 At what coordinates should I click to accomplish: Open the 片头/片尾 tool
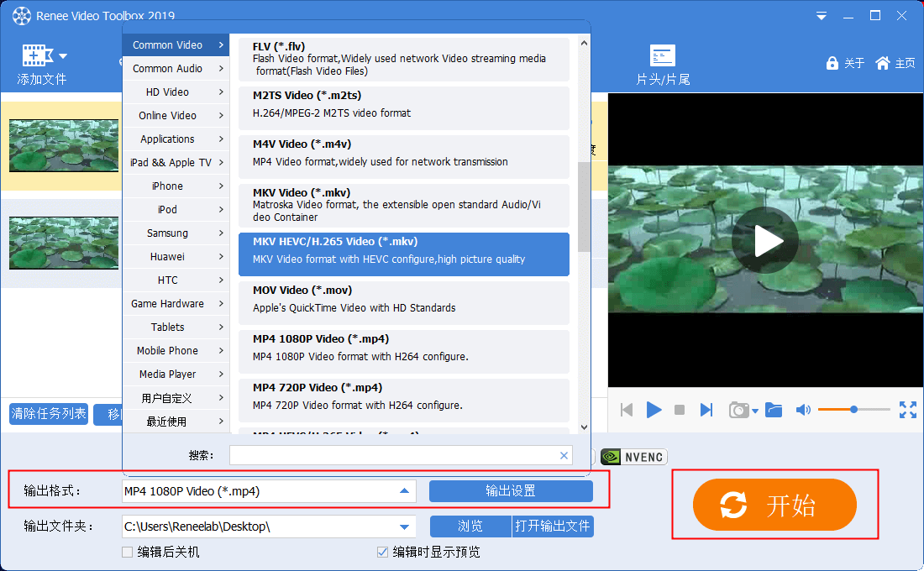coord(663,65)
